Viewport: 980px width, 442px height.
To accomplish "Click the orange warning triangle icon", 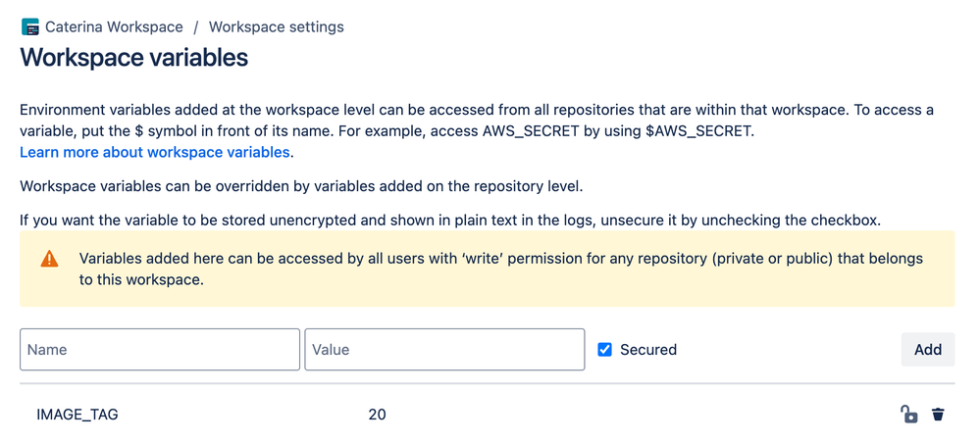I will [x=49, y=259].
